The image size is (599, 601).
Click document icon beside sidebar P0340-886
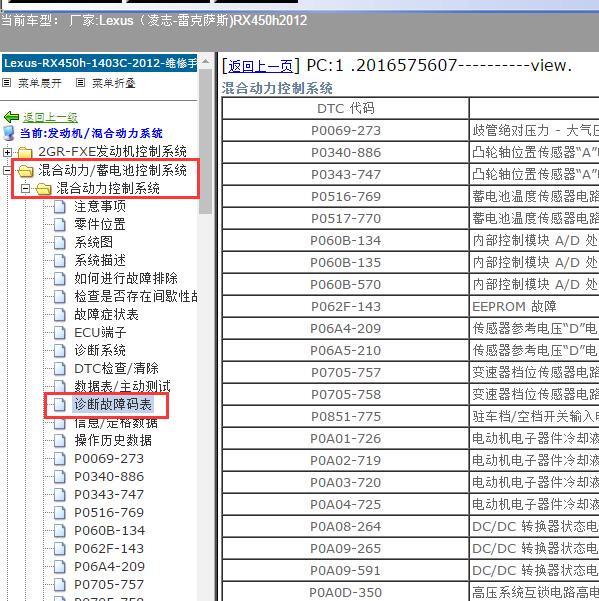[x=59, y=477]
